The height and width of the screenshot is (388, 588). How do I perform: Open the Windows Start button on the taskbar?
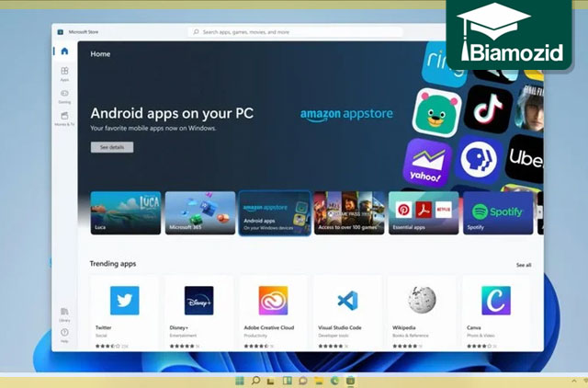[x=239, y=381]
